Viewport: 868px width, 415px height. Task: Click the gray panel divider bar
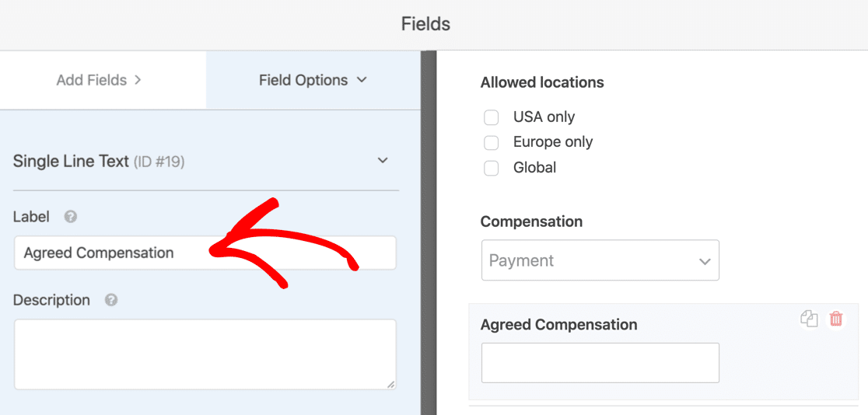tap(429, 233)
